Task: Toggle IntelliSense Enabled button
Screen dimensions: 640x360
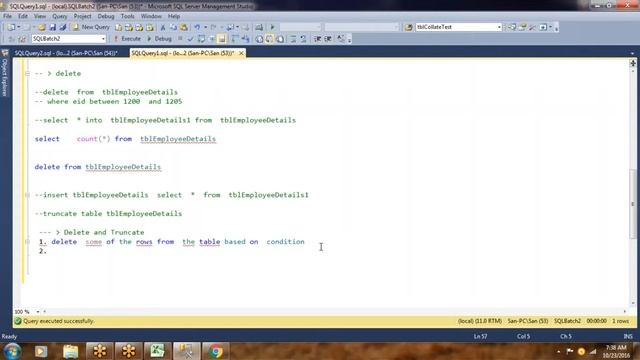Action: click(x=222, y=39)
